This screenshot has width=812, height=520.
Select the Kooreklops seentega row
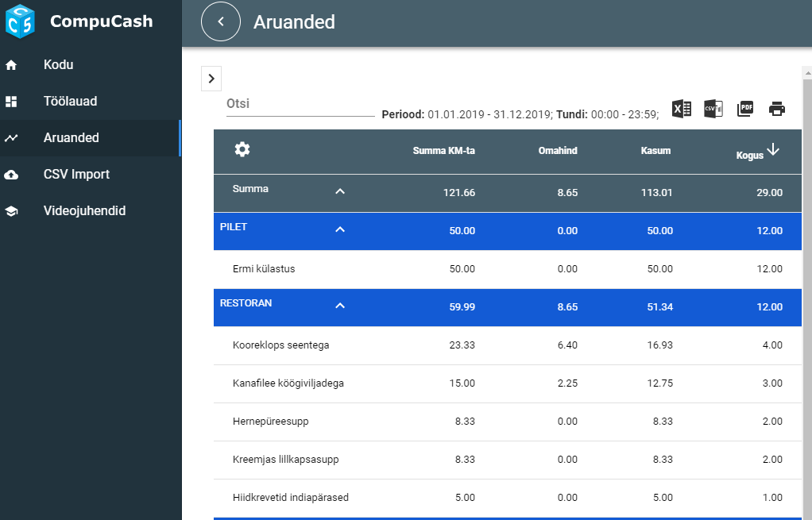[280, 345]
